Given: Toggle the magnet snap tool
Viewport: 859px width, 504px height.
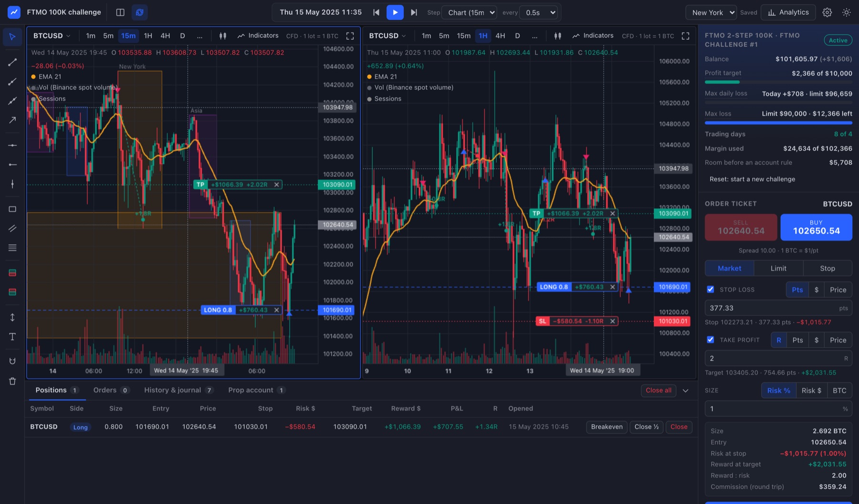Looking at the screenshot, I should pyautogui.click(x=12, y=361).
